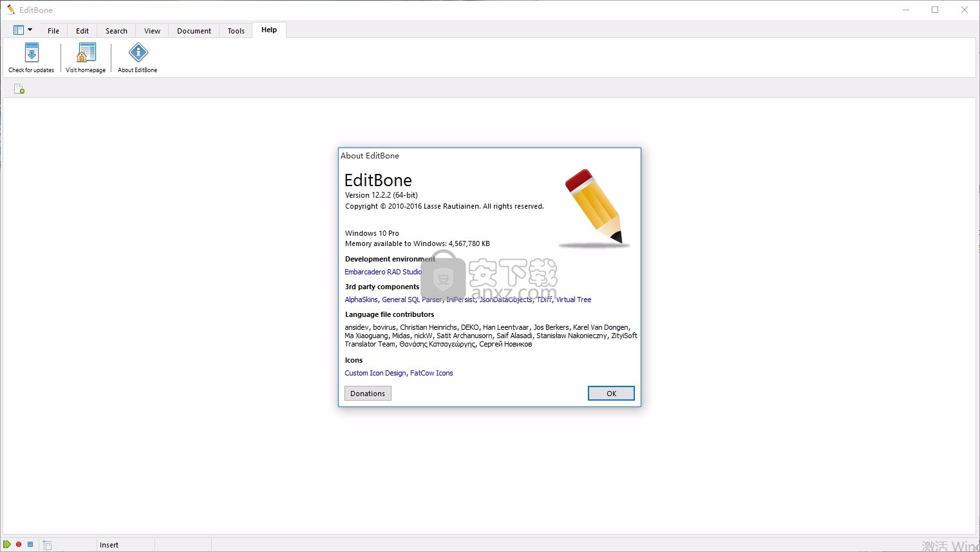Switch to the Search tab

(x=117, y=31)
